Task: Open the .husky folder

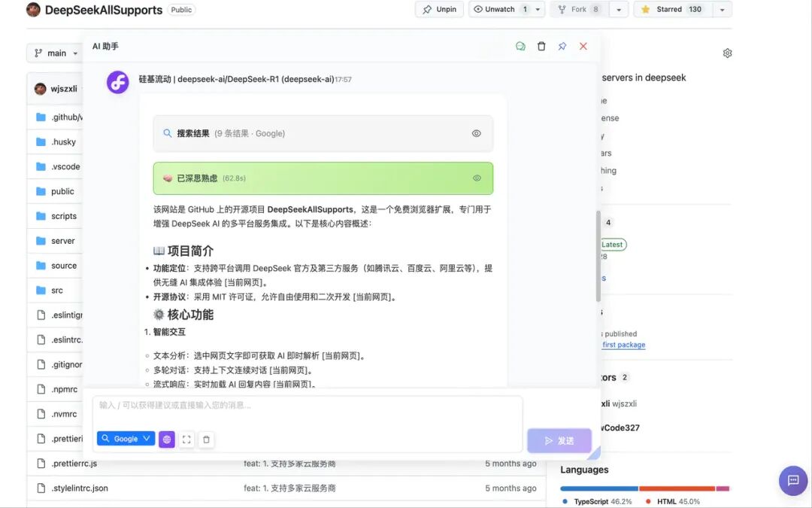Action: tap(63, 141)
